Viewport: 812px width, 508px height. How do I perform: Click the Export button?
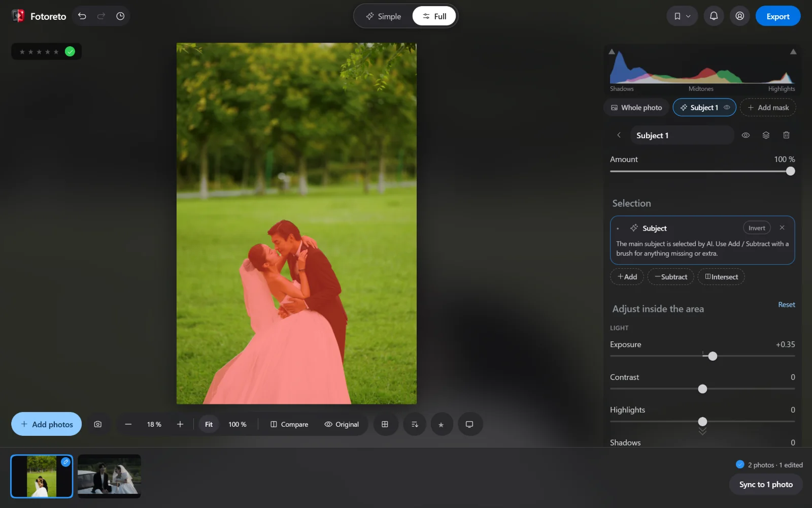click(x=778, y=16)
